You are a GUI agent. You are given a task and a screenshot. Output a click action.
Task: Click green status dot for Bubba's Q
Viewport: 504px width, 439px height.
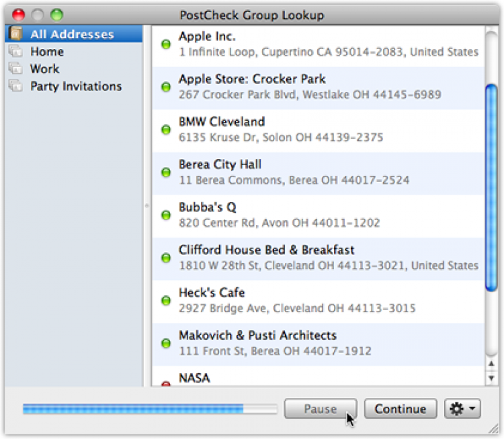(166, 215)
